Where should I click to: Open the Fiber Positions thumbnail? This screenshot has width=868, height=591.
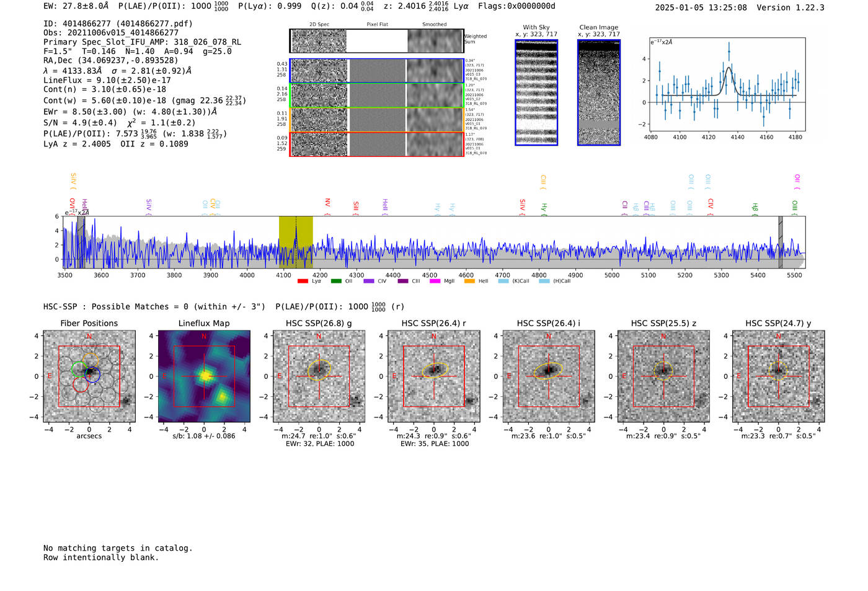89,376
